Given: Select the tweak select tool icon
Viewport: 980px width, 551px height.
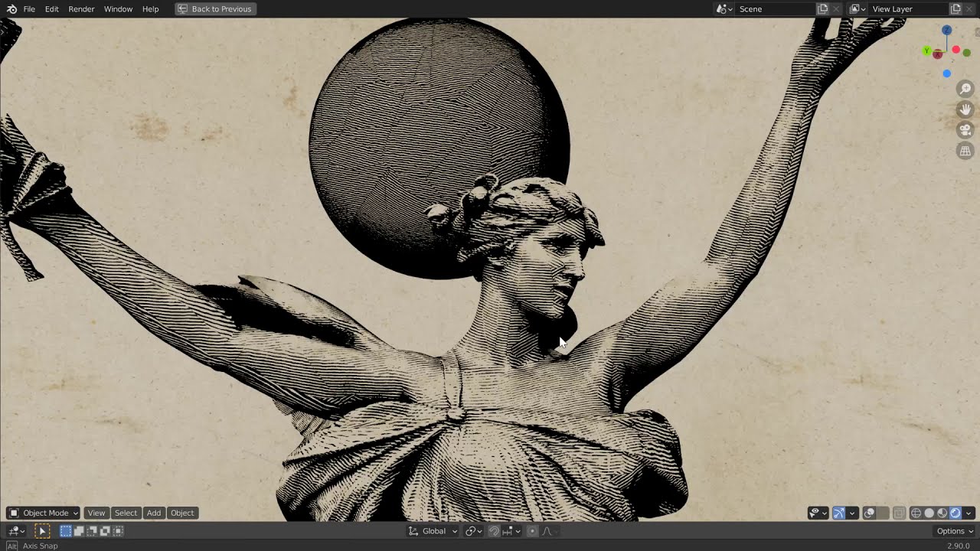Looking at the screenshot, I should coord(42,531).
